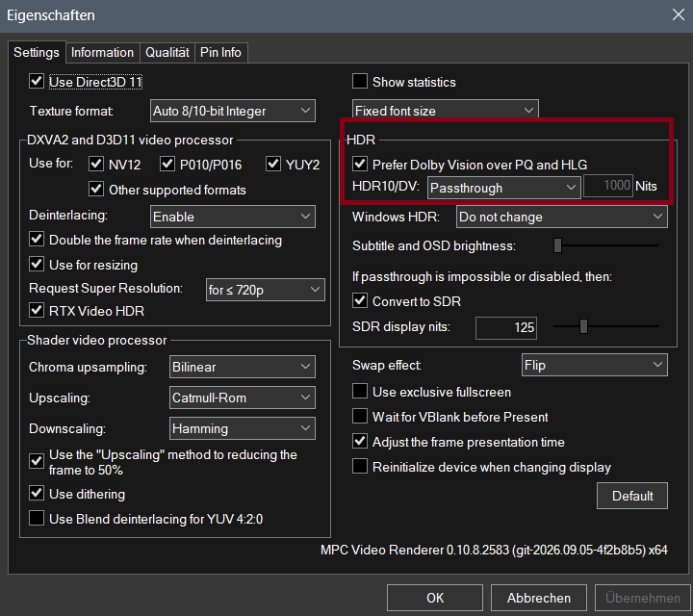
Task: Enable Show statistics checkbox
Action: [360, 81]
